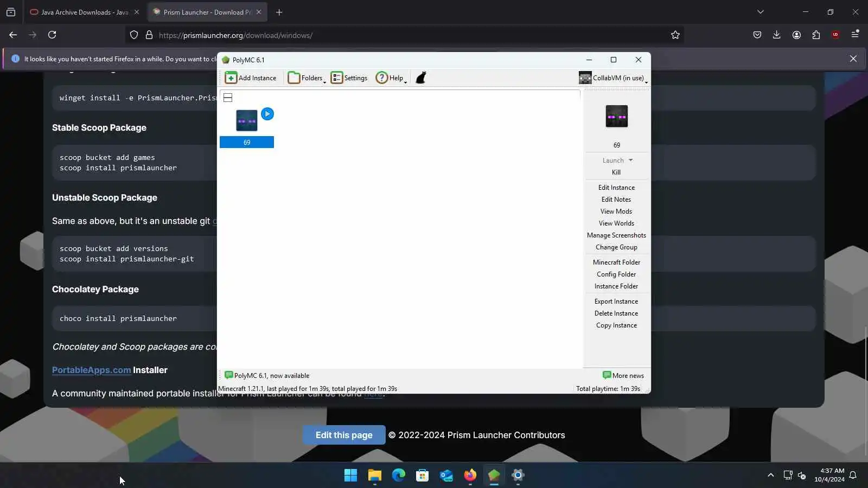Close the Prism Launcher tab
This screenshot has height=488, width=868.
click(259, 12)
